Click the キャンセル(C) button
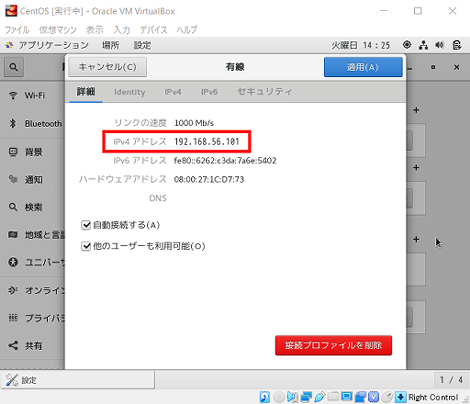470x404 pixels. pyautogui.click(x=107, y=67)
